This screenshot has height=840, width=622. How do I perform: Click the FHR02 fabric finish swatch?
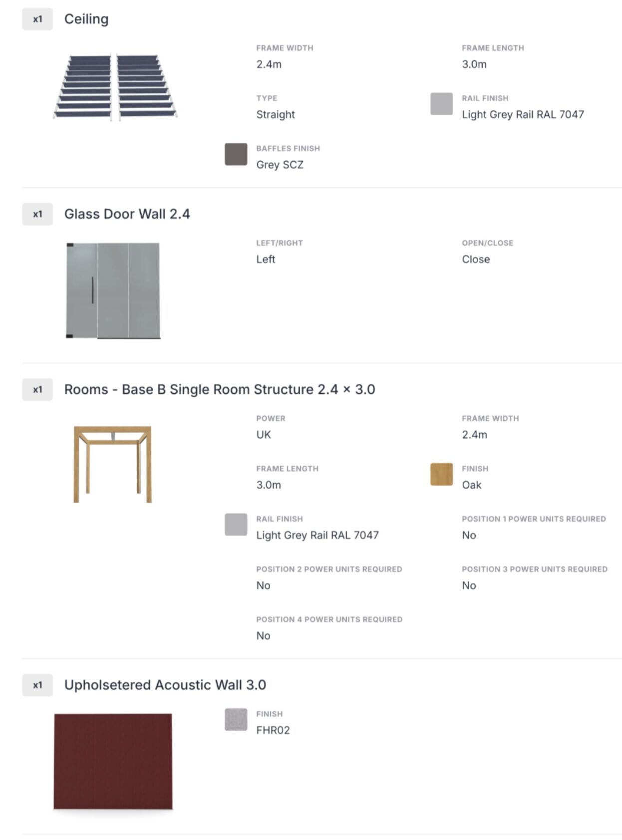click(236, 720)
